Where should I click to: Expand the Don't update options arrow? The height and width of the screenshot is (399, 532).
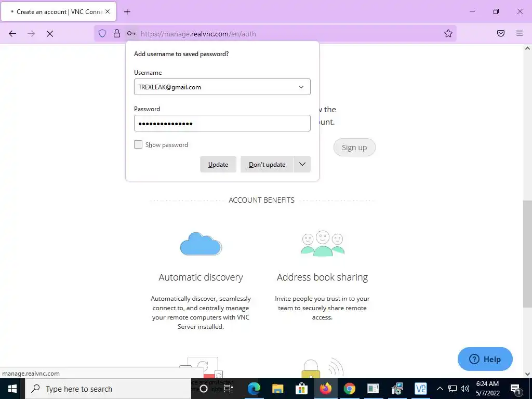pos(302,165)
